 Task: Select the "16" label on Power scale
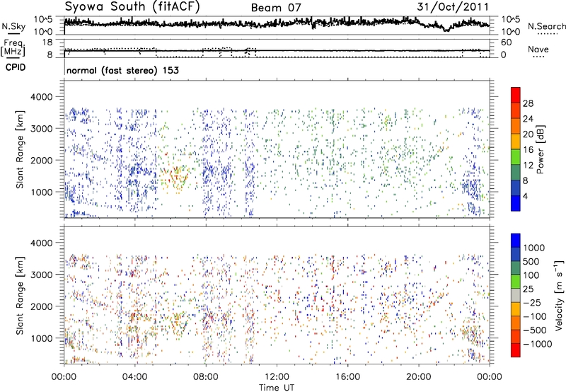(x=528, y=150)
